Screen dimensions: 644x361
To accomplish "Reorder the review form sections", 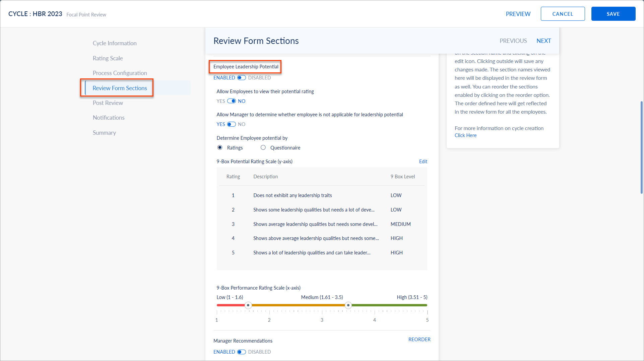I will (x=419, y=339).
